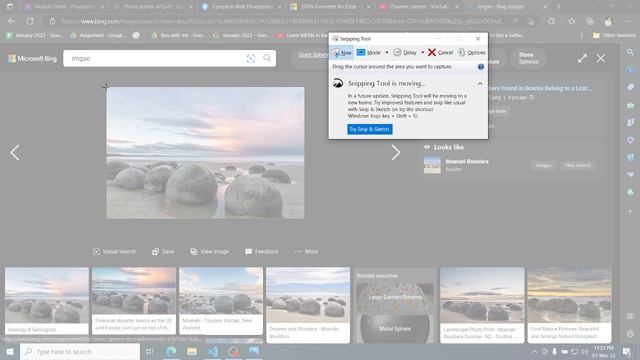Image resolution: width=640 pixels, height=360 pixels.
Task: Click the Try Snip & Sketch button
Action: pos(370,129)
